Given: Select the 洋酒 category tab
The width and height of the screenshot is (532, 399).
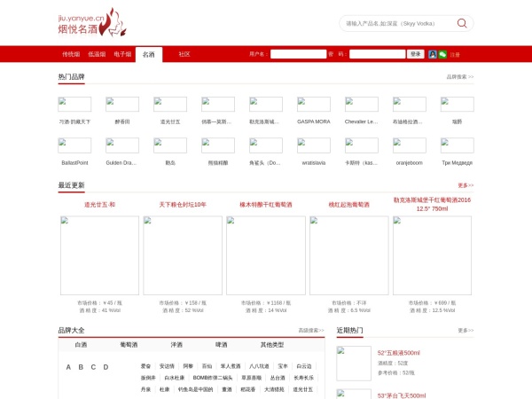Looking at the screenshot, I should coord(176,345).
